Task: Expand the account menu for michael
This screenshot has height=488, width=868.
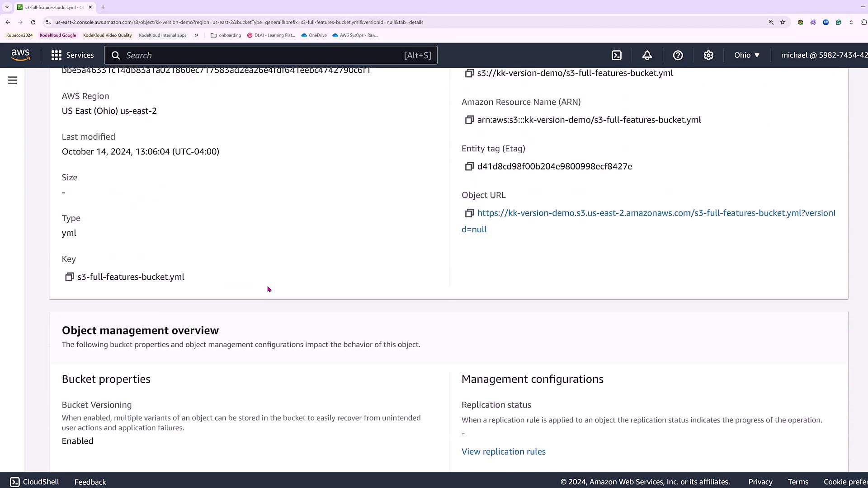Action: [824, 55]
